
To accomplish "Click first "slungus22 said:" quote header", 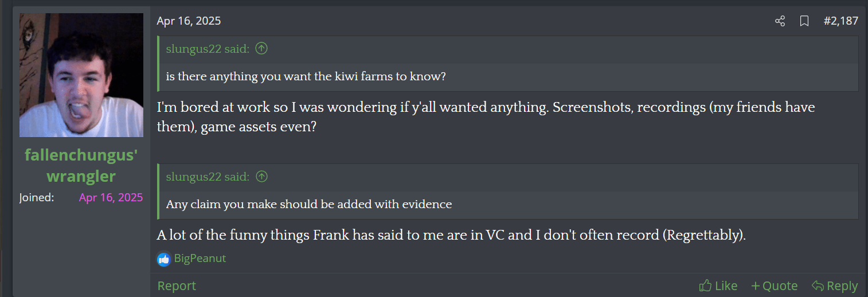I will point(208,49).
